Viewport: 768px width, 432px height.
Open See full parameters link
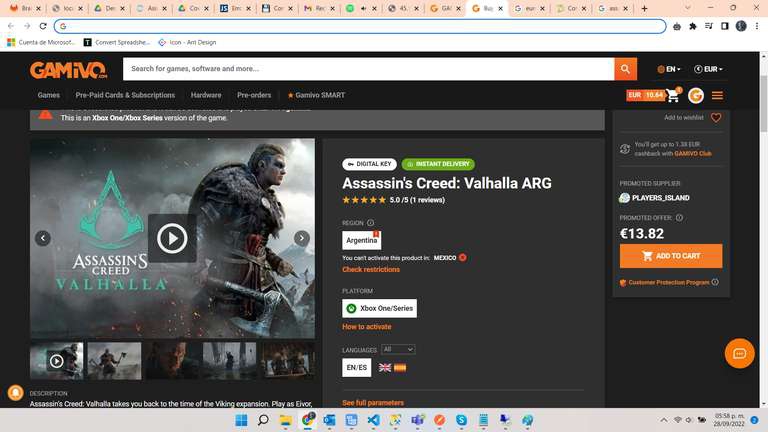(x=373, y=403)
